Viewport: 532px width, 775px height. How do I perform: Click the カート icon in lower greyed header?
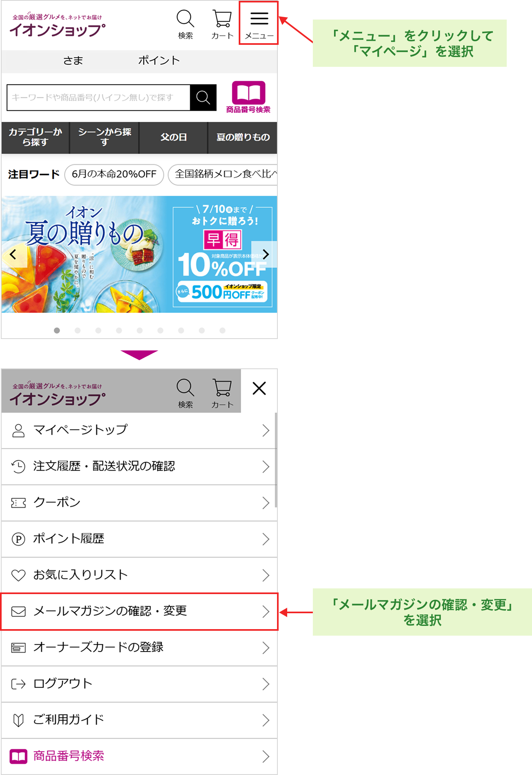(x=222, y=393)
